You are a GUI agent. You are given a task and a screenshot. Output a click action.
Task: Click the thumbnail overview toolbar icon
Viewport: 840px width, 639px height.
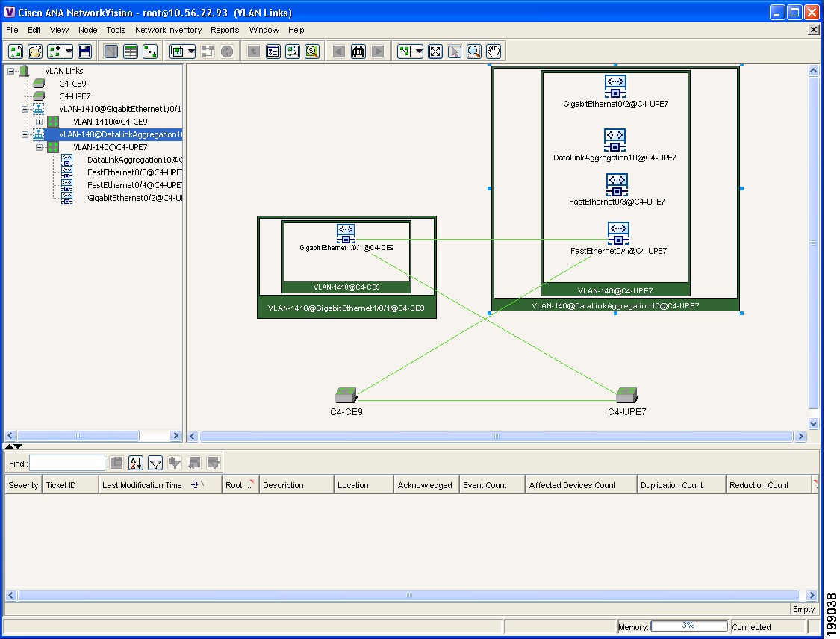(293, 52)
